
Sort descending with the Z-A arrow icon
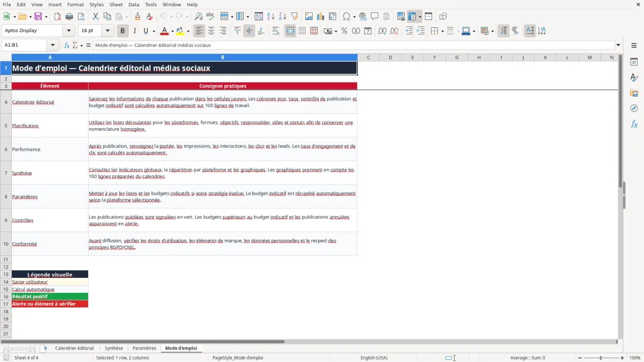[283, 17]
